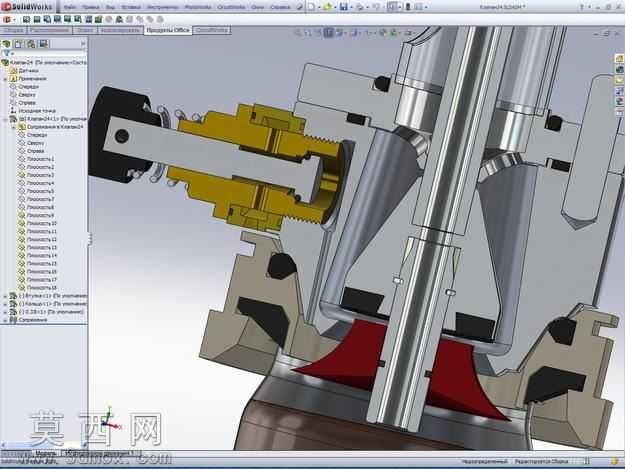
Task: Select the Плоскость10 plane
Action: (x=41, y=224)
